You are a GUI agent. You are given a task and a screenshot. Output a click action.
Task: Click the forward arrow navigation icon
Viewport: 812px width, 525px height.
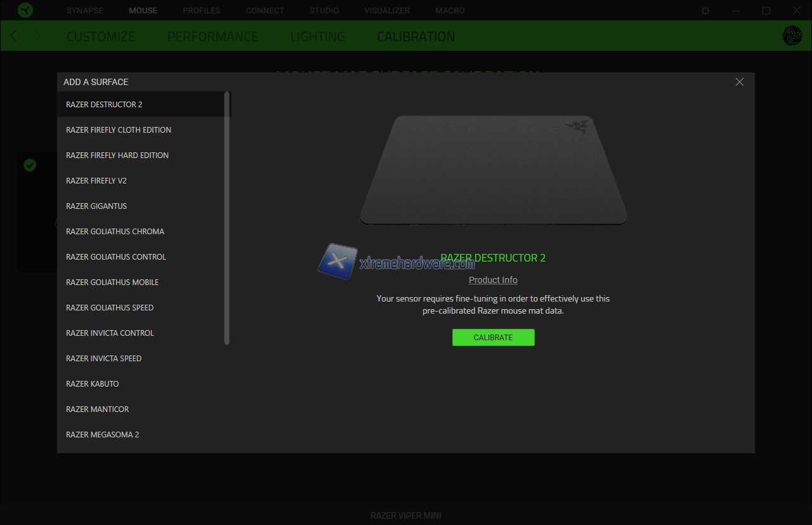[37, 36]
